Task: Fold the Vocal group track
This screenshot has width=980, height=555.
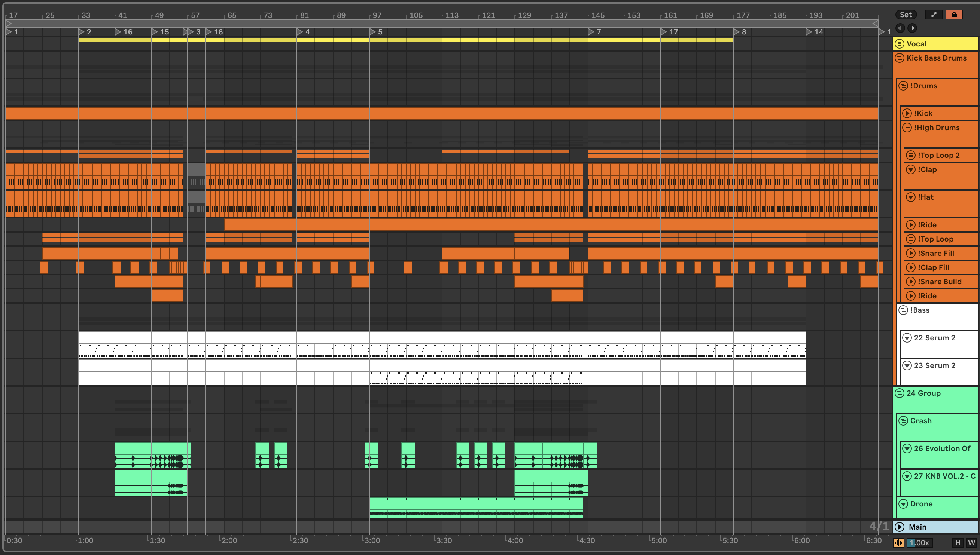Action: [900, 44]
